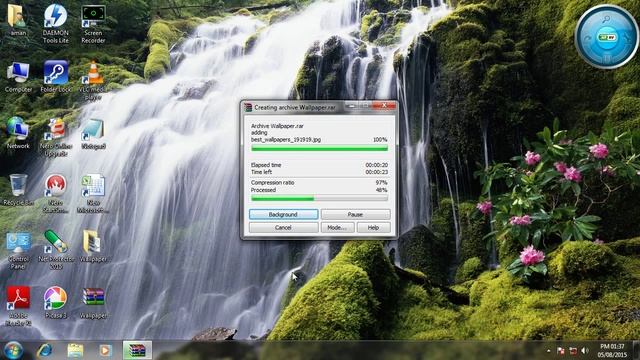Click the 'Compression ratio' label
The image size is (640, 360).
point(273,183)
